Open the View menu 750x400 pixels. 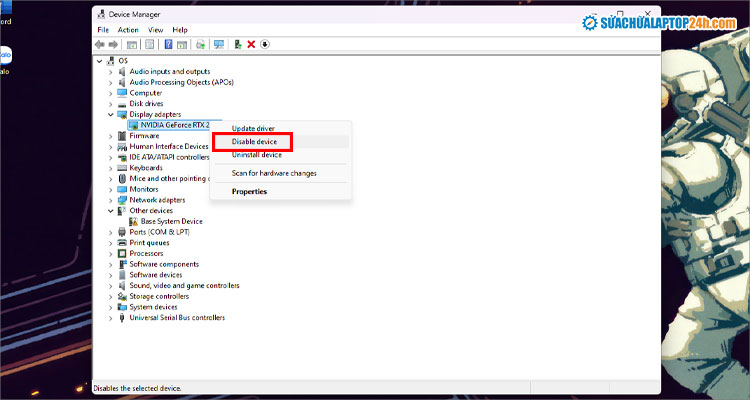coord(156,30)
